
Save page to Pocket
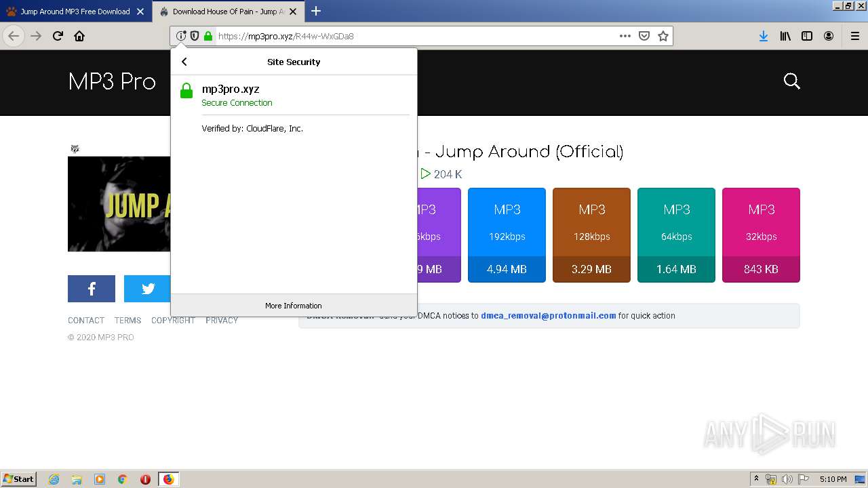644,36
